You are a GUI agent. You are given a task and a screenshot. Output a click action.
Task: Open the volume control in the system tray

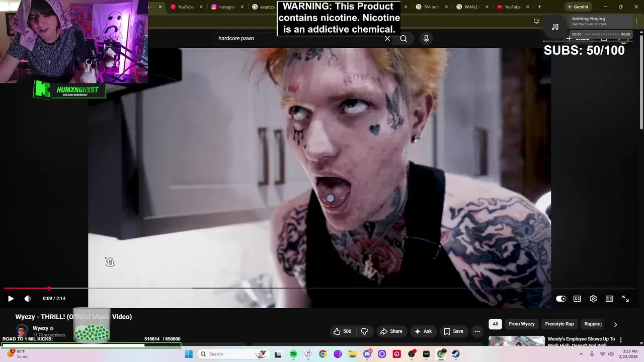click(611, 354)
